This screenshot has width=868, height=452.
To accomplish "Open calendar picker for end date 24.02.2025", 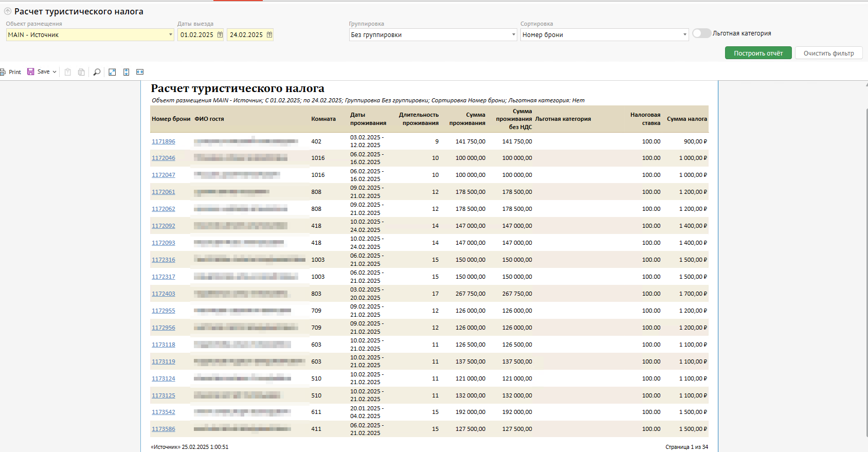I will click(269, 35).
